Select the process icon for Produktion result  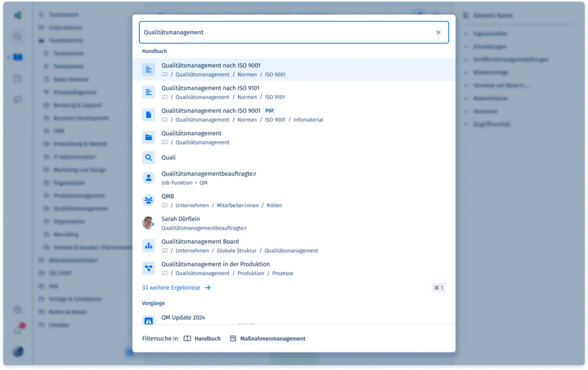[149, 268]
